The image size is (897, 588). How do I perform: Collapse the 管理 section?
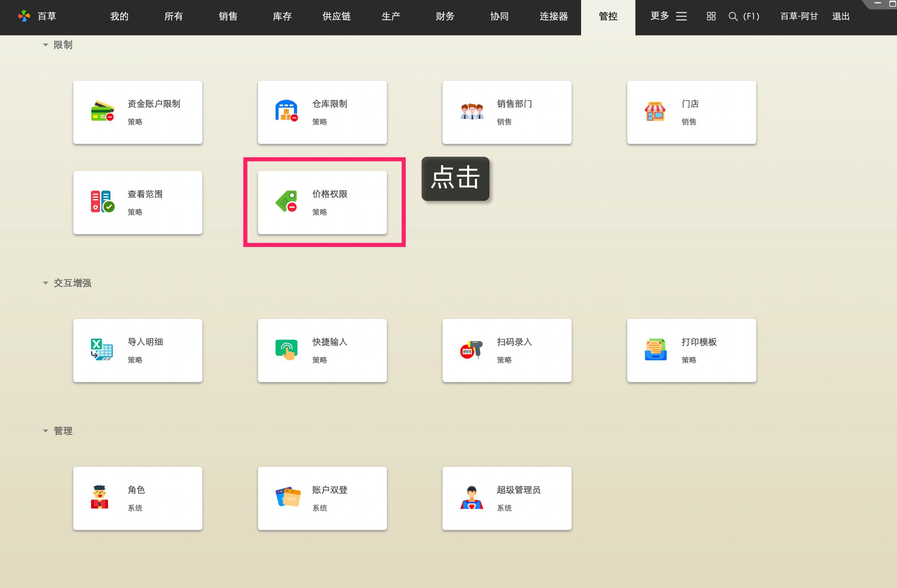pos(45,431)
